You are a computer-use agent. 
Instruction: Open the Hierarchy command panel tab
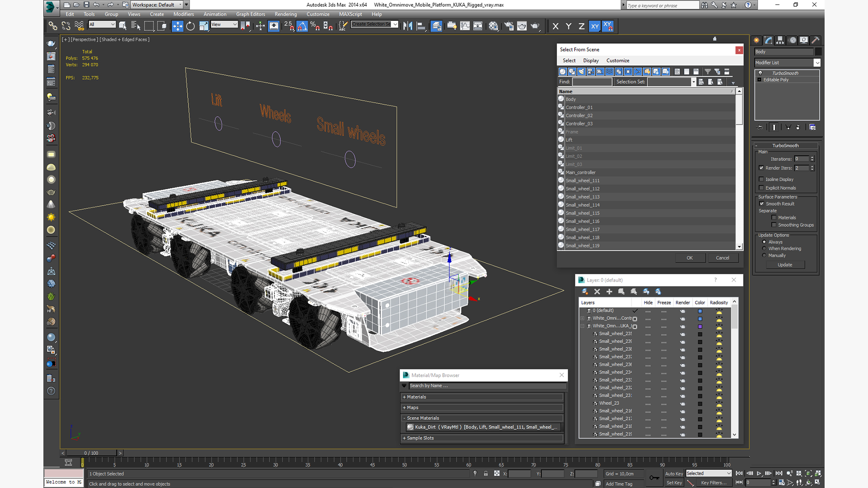[x=780, y=40]
